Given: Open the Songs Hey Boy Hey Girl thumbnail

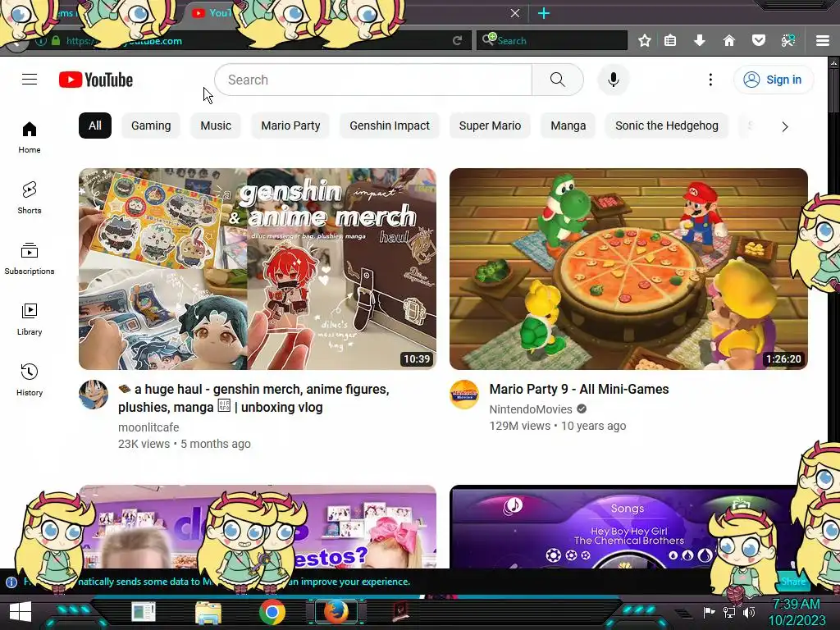Looking at the screenshot, I should click(628, 527).
